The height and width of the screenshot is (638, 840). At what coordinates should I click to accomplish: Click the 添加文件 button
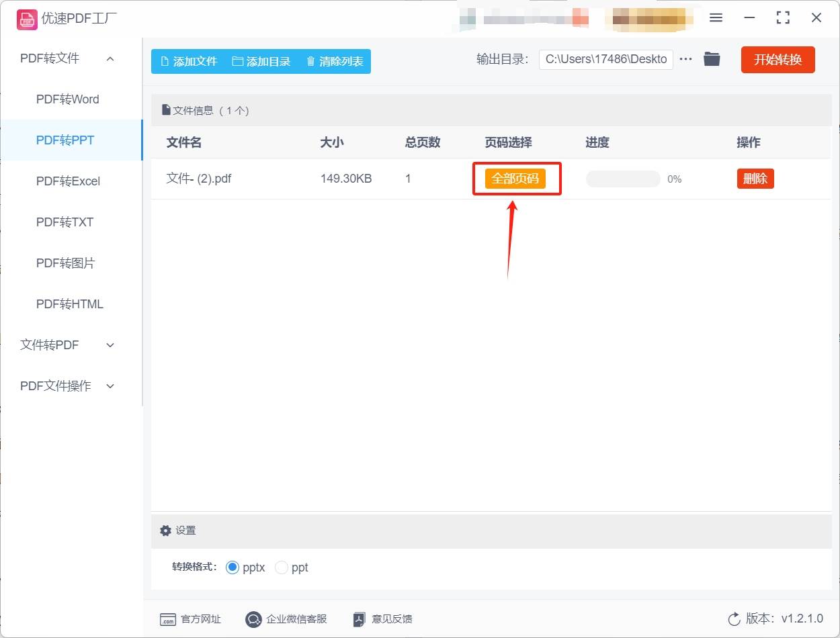tap(189, 61)
